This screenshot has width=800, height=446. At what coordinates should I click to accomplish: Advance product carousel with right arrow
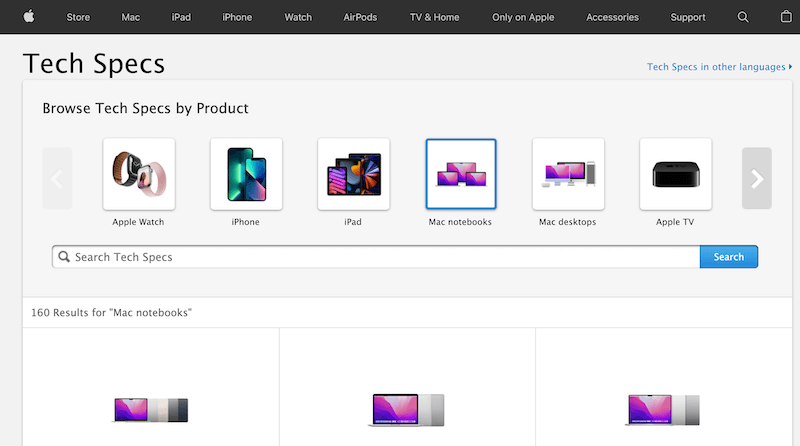click(757, 178)
